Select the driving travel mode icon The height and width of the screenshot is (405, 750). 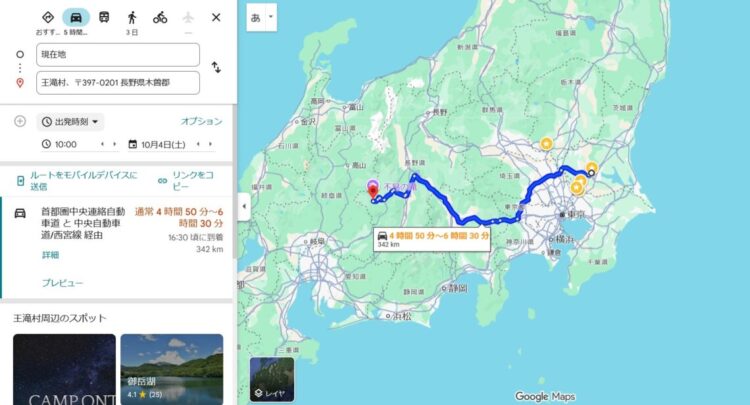click(x=76, y=18)
